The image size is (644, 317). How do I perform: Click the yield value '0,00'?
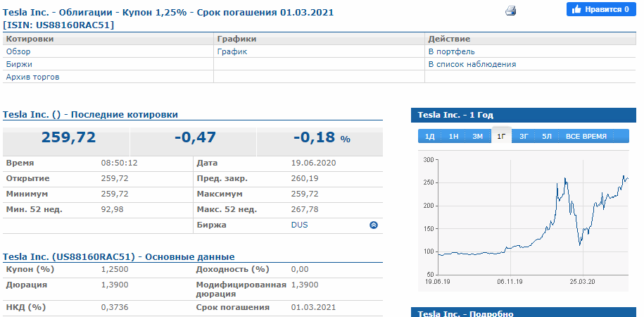[x=300, y=270]
